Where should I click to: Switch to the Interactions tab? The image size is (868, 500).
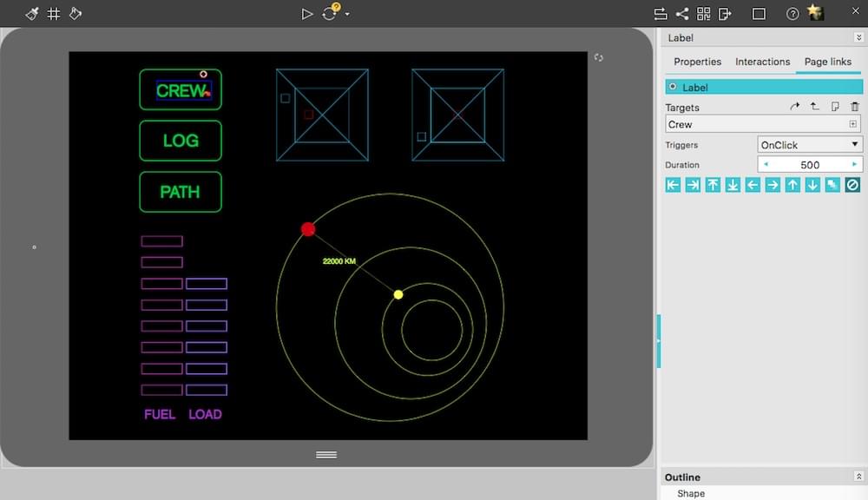(762, 62)
